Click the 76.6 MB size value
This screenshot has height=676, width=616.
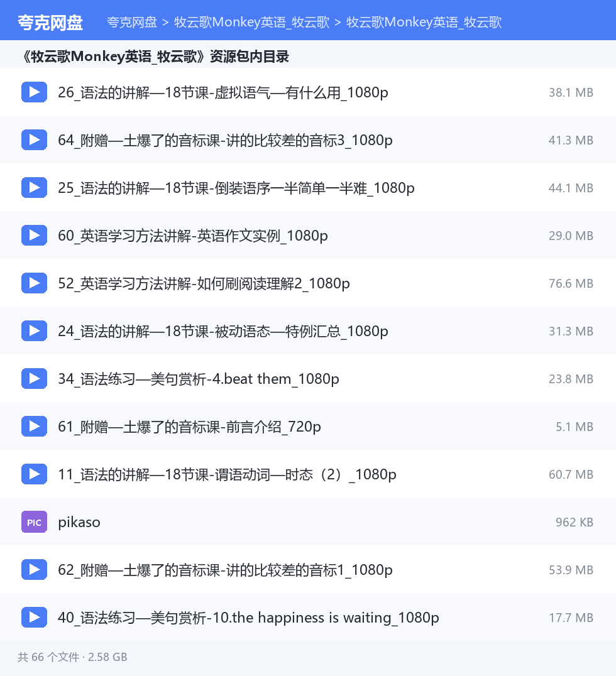coord(571,284)
